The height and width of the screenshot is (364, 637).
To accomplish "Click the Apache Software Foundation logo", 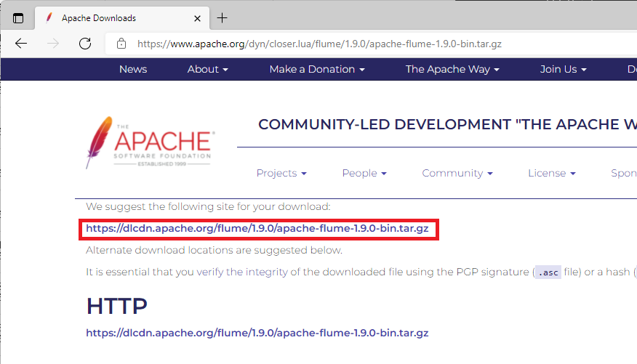I will click(151, 142).
